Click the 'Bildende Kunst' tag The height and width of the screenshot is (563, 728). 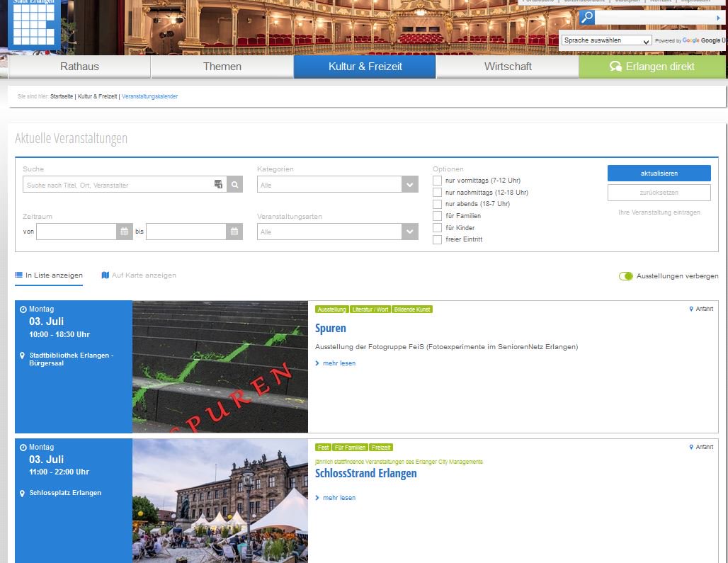tap(412, 309)
